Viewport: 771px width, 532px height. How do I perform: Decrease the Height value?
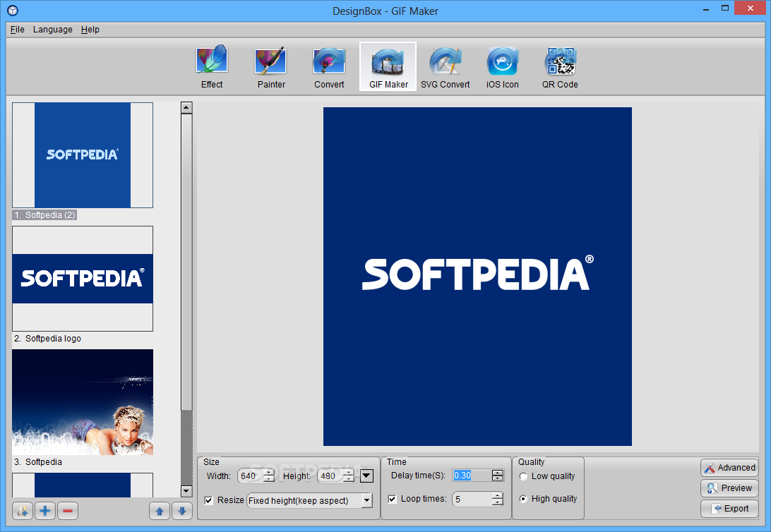pyautogui.click(x=349, y=478)
